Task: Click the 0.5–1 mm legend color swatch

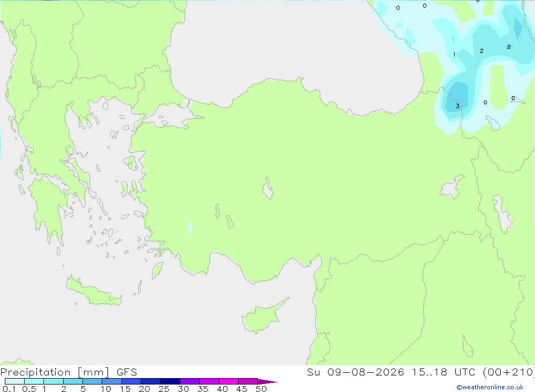Action: 34,381
